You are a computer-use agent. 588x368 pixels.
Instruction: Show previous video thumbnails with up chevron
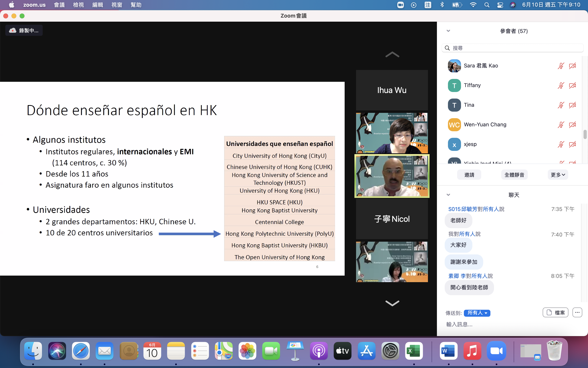tap(392, 55)
